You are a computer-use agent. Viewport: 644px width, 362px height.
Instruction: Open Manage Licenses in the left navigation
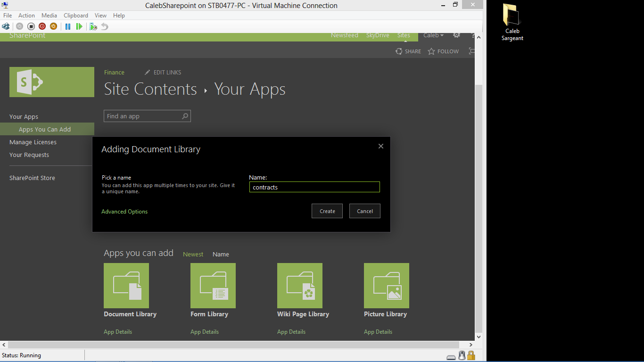[33, 142]
